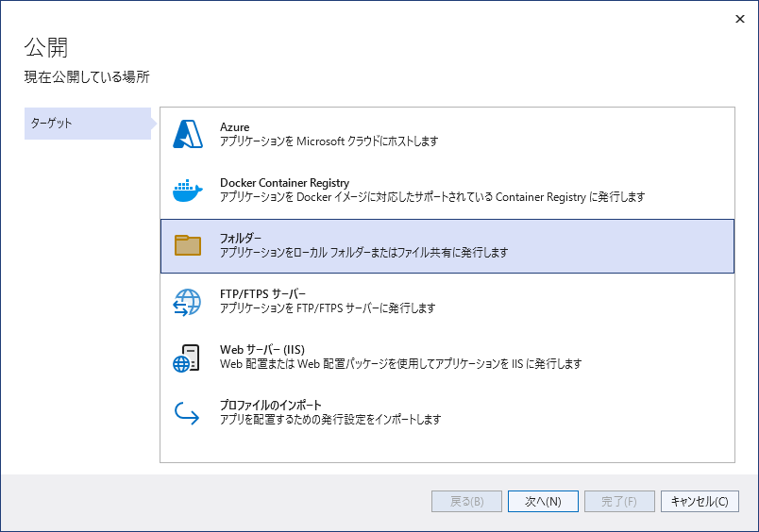The width and height of the screenshot is (759, 532).
Task: Select the Docker Container Registry title
Action: (284, 183)
